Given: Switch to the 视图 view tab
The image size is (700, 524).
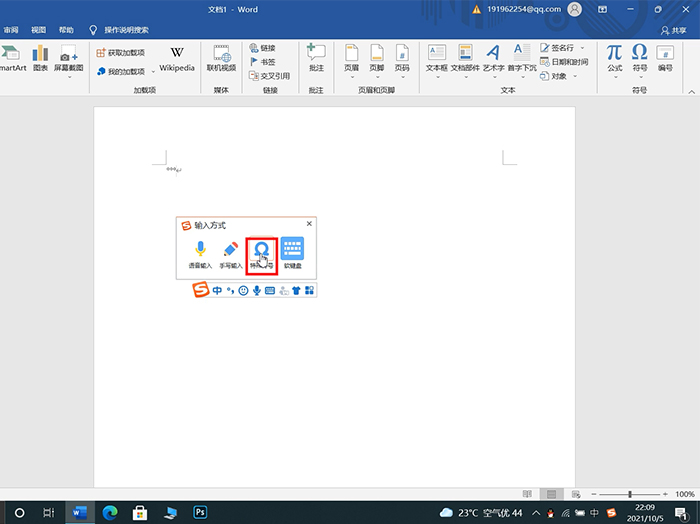Looking at the screenshot, I should (x=38, y=30).
